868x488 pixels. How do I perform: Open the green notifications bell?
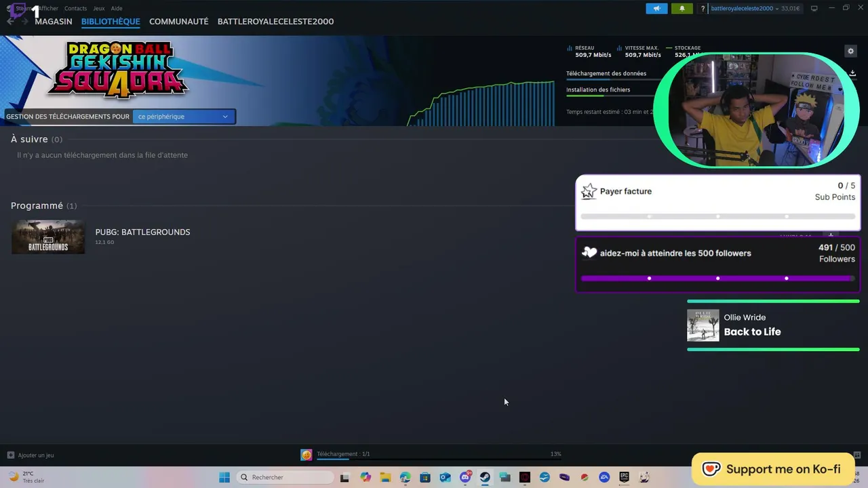click(682, 8)
